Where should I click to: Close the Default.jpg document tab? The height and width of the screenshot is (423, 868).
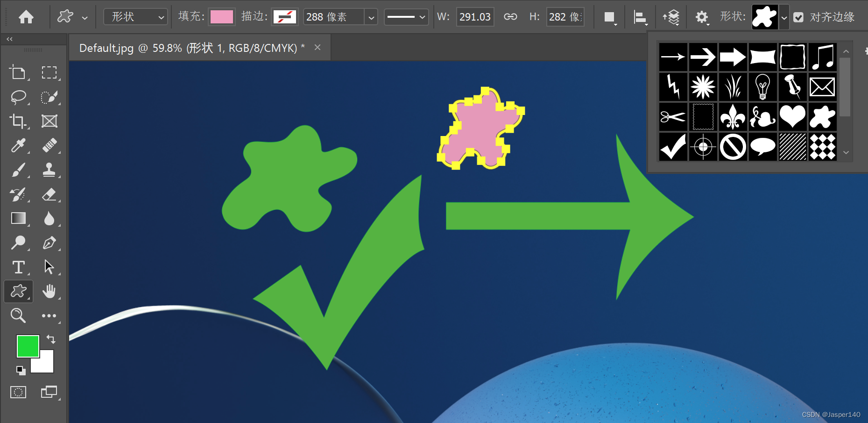point(318,47)
